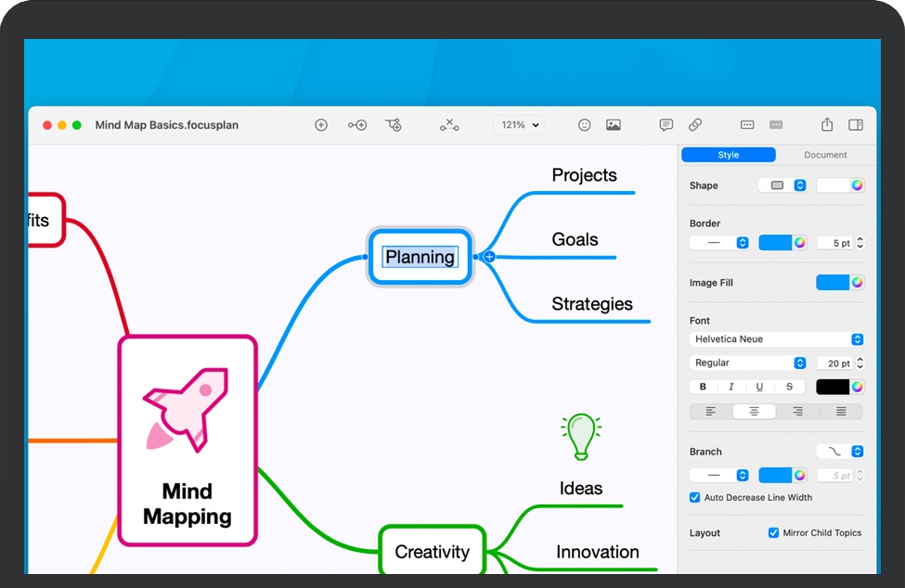Click the add topic plus-circle toolbar icon
Image resolution: width=905 pixels, height=588 pixels.
click(x=321, y=125)
